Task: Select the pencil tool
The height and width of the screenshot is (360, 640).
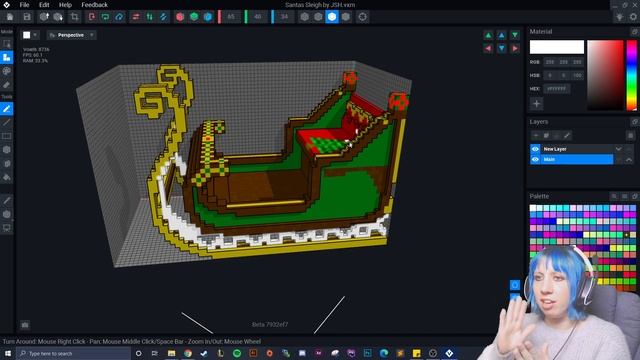Action: pyautogui.click(x=7, y=109)
